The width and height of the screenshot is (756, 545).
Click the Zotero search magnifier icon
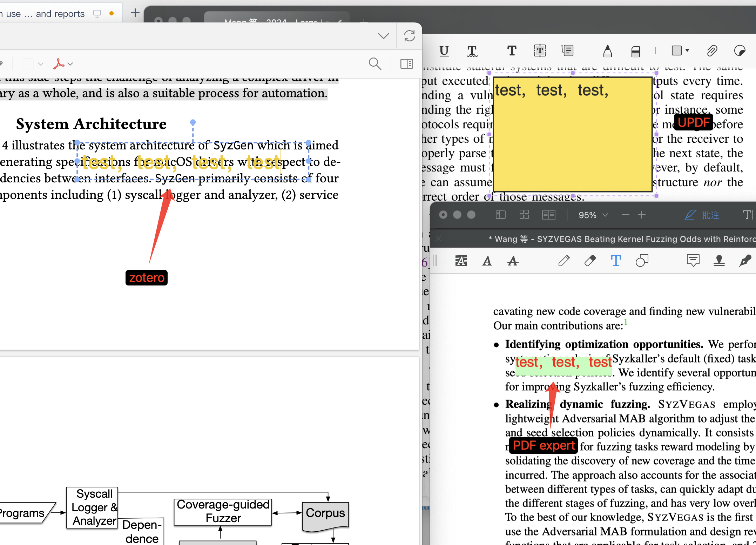375,64
